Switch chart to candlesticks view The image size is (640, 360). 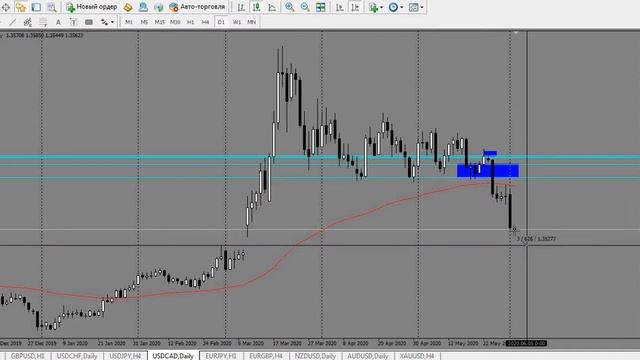256,7
